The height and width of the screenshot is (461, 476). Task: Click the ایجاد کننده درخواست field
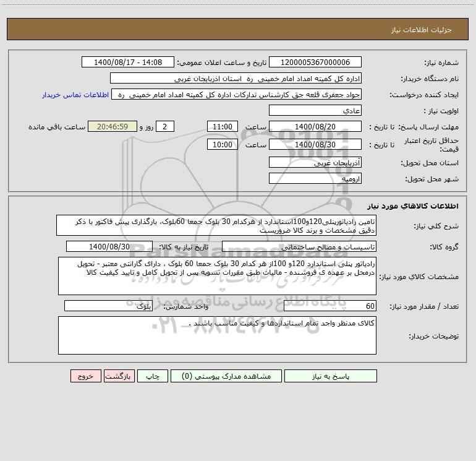coord(236,95)
